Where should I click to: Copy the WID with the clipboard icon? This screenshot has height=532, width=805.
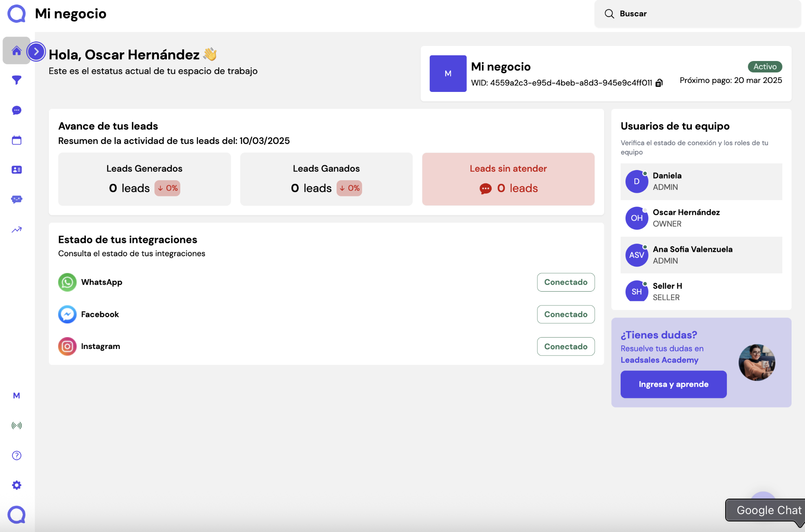point(659,83)
